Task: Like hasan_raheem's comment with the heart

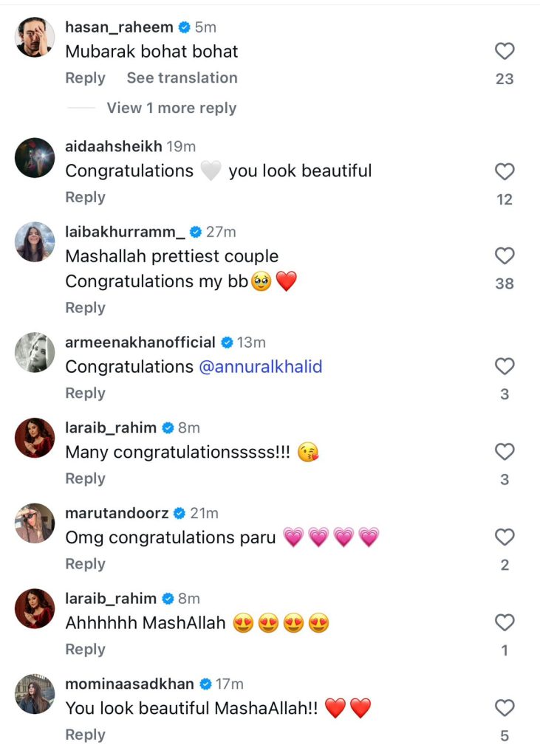Action: (x=504, y=52)
